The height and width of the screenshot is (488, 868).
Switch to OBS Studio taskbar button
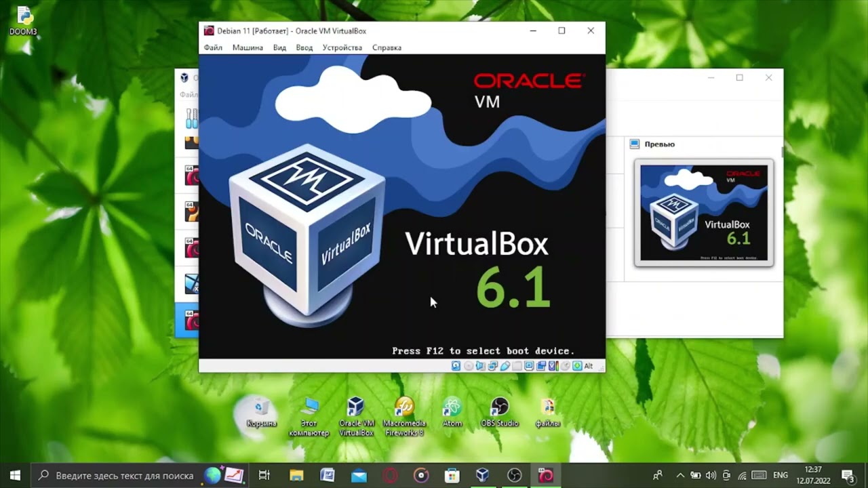514,475
